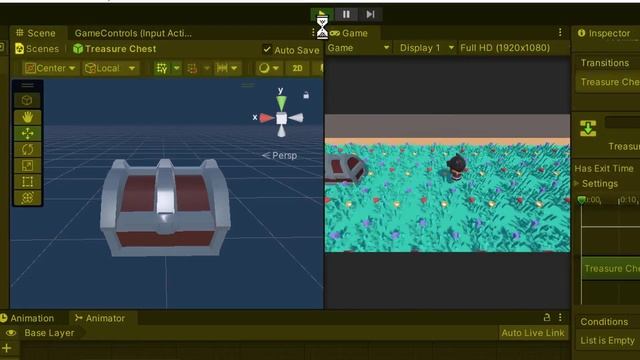Click the List is Empty conditions text
The image size is (640, 360).
pyautogui.click(x=607, y=340)
